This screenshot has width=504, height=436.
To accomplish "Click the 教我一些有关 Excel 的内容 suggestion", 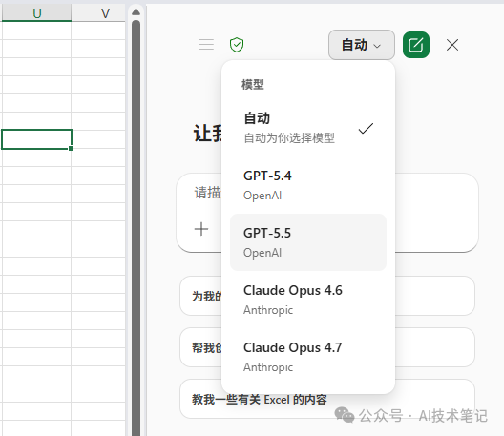I will pyautogui.click(x=260, y=400).
